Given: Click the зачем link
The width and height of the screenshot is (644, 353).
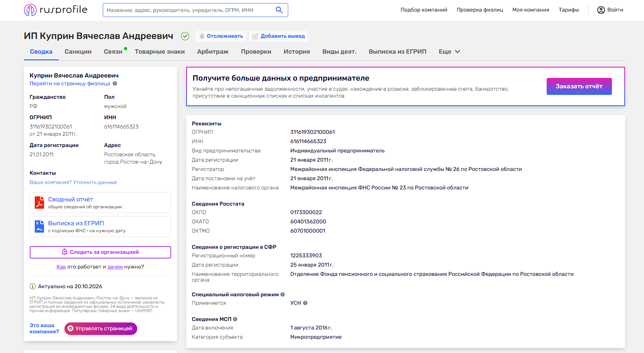Looking at the screenshot, I should point(115,267).
